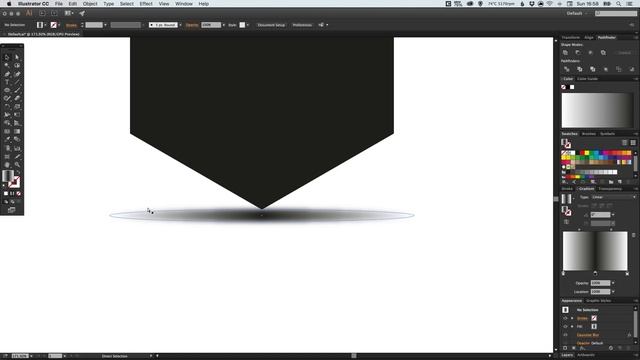Viewport: 640px width, 360px height.
Task: Select the Pen tool
Action: point(7,74)
